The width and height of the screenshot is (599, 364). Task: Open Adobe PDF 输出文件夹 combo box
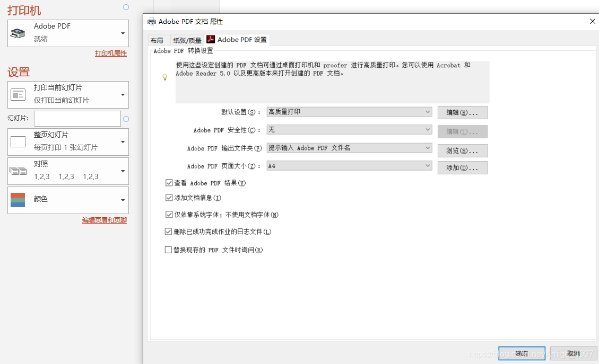coord(349,148)
